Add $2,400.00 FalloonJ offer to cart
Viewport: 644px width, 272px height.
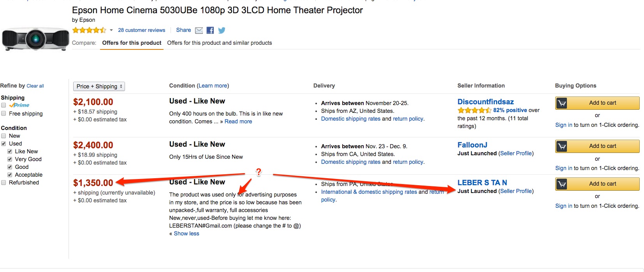[x=597, y=146]
